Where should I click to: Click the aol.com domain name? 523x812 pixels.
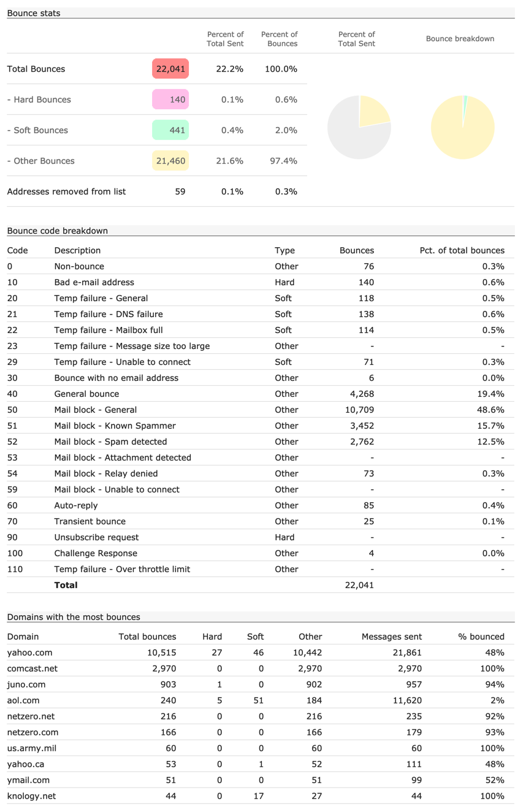[23, 700]
